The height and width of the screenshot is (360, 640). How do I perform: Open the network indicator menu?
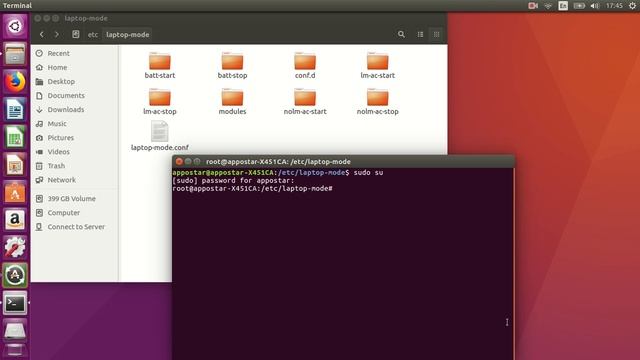pos(548,6)
